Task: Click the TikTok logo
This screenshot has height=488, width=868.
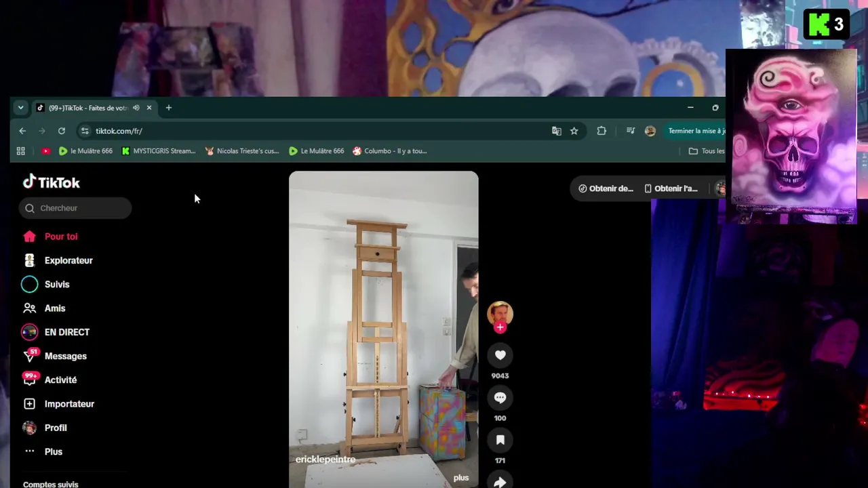Action: pos(52,182)
